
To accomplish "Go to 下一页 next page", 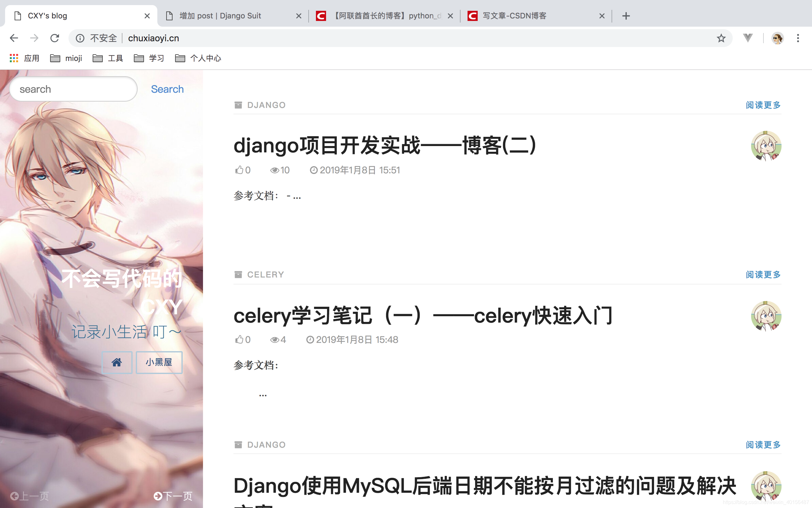I will tap(173, 496).
